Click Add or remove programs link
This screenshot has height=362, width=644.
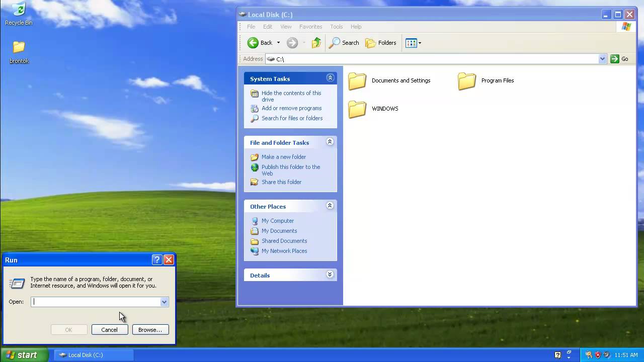[291, 108]
